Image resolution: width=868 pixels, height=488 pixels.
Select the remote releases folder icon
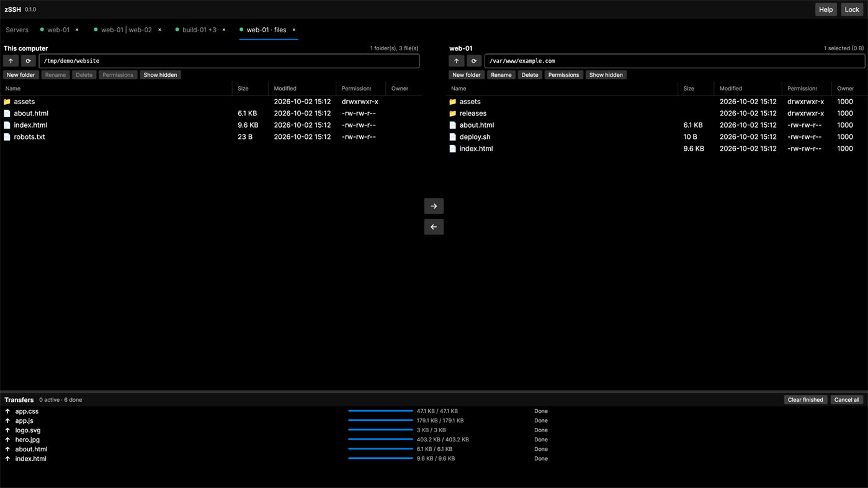tap(453, 113)
